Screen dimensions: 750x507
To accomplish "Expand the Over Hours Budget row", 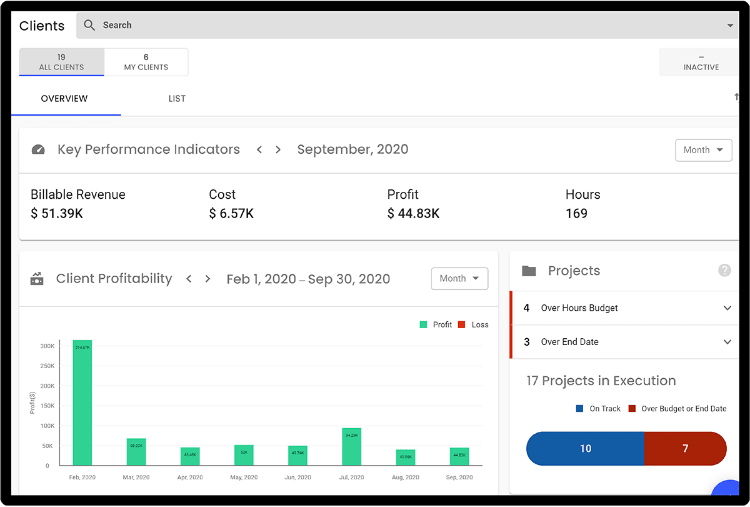I will pyautogui.click(x=624, y=308).
